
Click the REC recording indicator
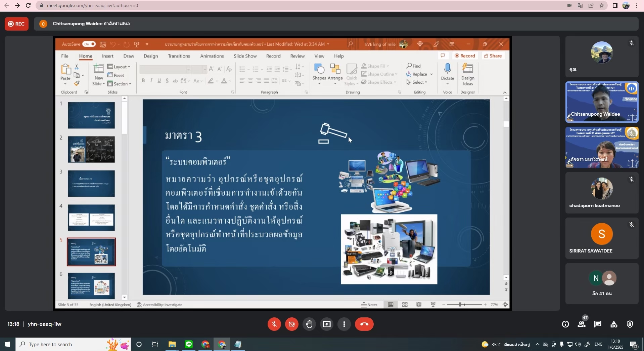[x=16, y=24]
